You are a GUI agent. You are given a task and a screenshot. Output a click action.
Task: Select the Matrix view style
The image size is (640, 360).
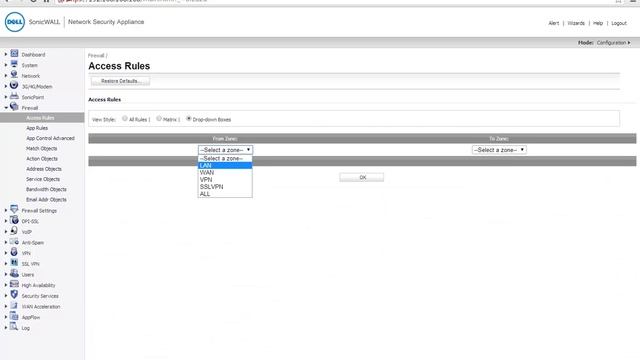pos(159,119)
